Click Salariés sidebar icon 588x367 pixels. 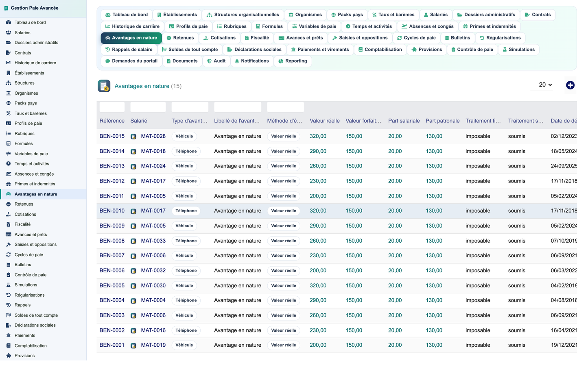[x=9, y=33]
